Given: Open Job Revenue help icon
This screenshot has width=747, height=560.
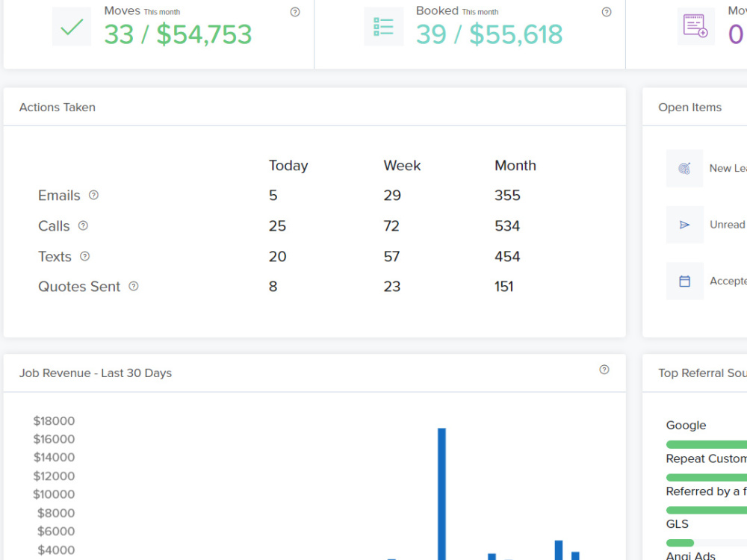Looking at the screenshot, I should pos(604,370).
